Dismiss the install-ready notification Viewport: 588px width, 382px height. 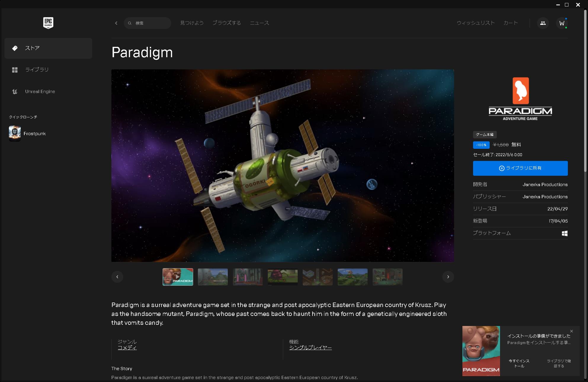pyautogui.click(x=571, y=331)
